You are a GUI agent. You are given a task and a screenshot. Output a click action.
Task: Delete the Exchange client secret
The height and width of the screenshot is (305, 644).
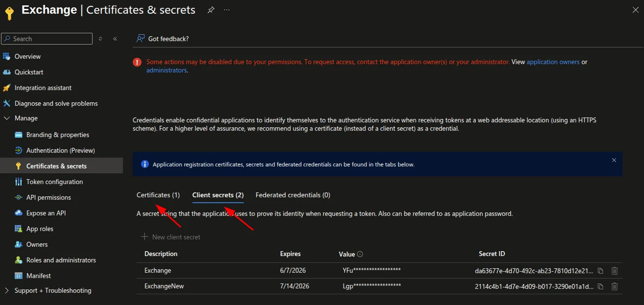pyautogui.click(x=615, y=271)
